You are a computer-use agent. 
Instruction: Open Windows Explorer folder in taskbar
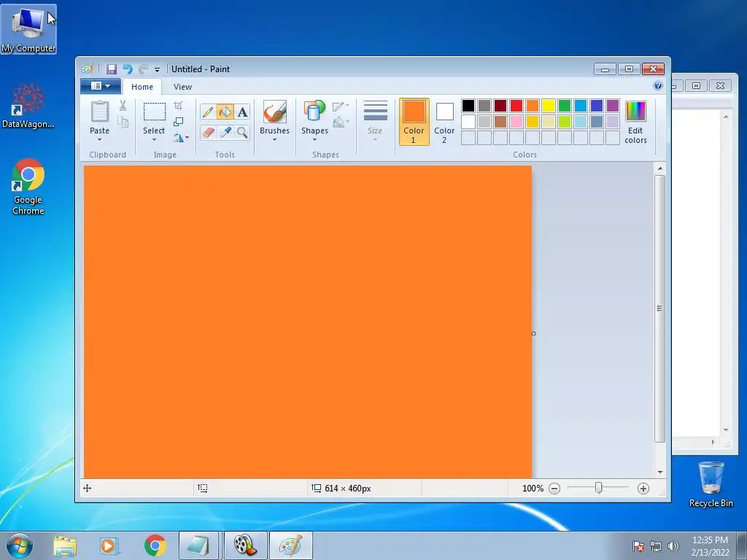(x=65, y=546)
